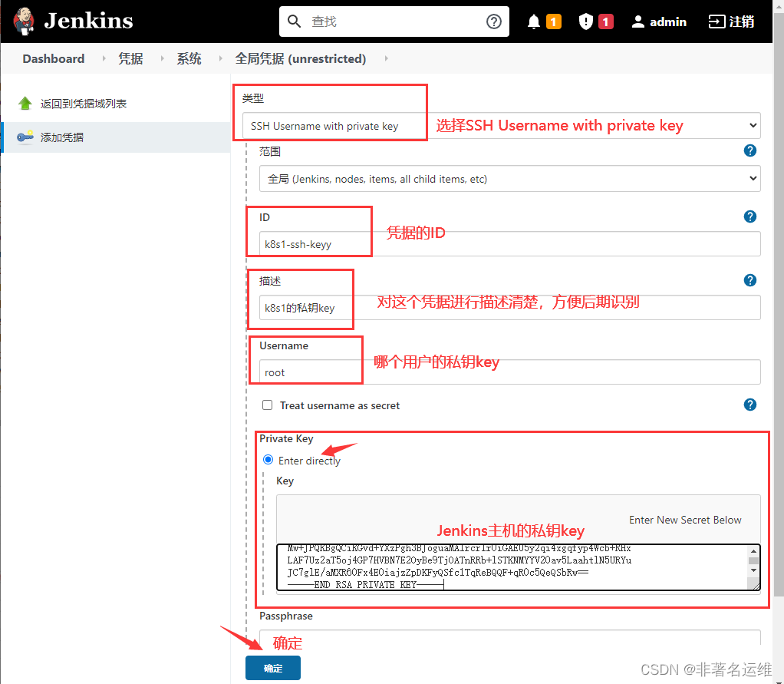Click the key textarea scrollbar thumb
The width and height of the screenshot is (784, 684).
point(753,561)
